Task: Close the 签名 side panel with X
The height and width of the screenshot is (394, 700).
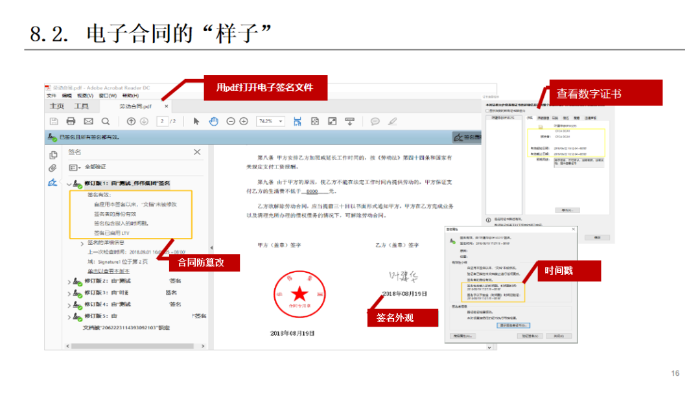Action: 197,152
